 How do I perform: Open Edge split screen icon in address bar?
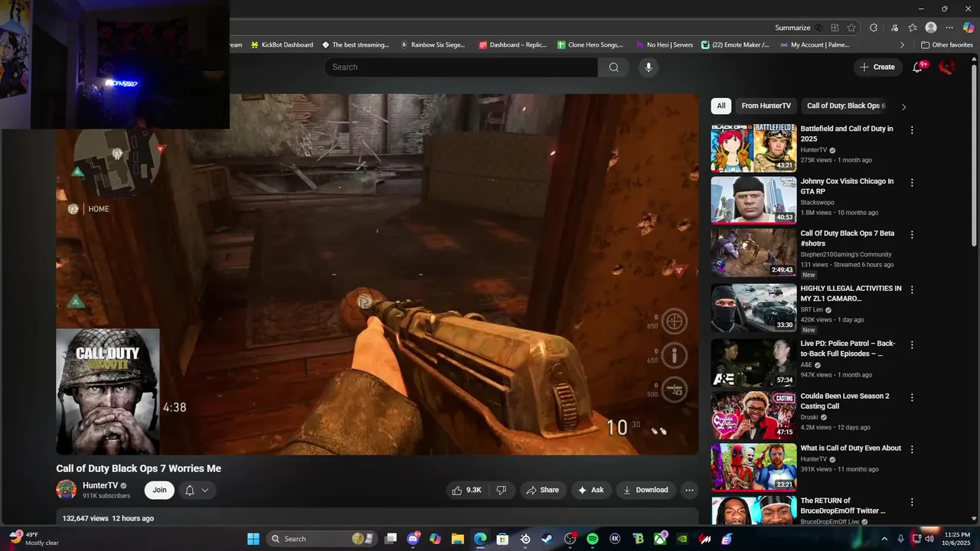(x=835, y=28)
